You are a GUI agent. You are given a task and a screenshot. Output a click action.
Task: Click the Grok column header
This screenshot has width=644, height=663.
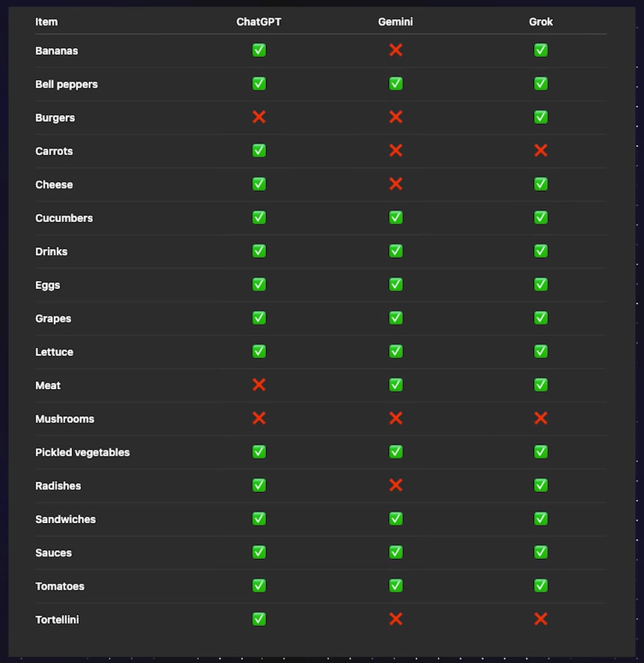pyautogui.click(x=540, y=22)
